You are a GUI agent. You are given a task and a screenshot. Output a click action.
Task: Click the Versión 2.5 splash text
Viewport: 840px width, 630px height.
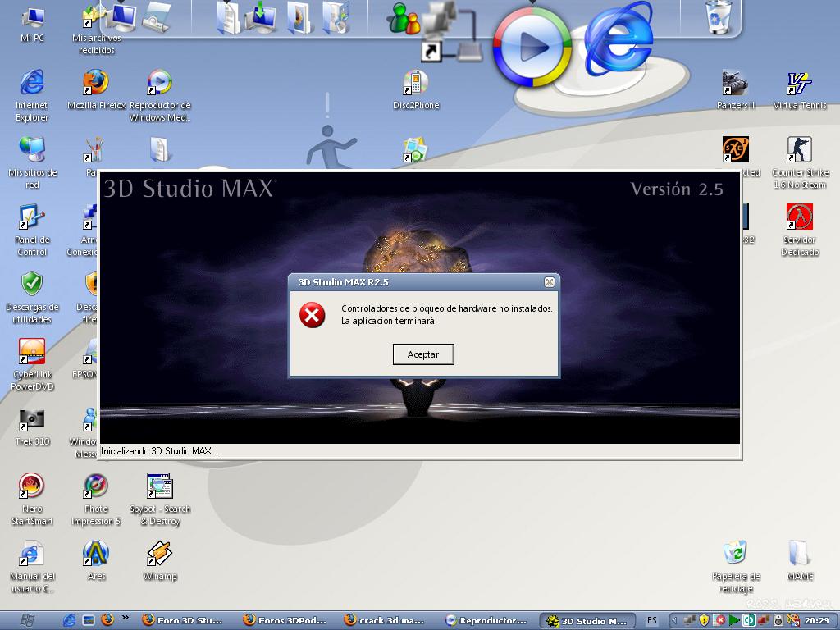pyautogui.click(x=677, y=189)
